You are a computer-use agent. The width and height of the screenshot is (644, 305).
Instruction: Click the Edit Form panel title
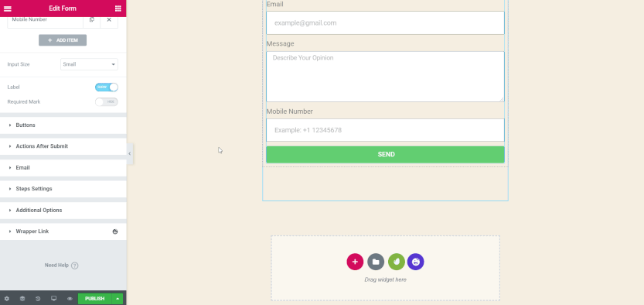tap(63, 9)
